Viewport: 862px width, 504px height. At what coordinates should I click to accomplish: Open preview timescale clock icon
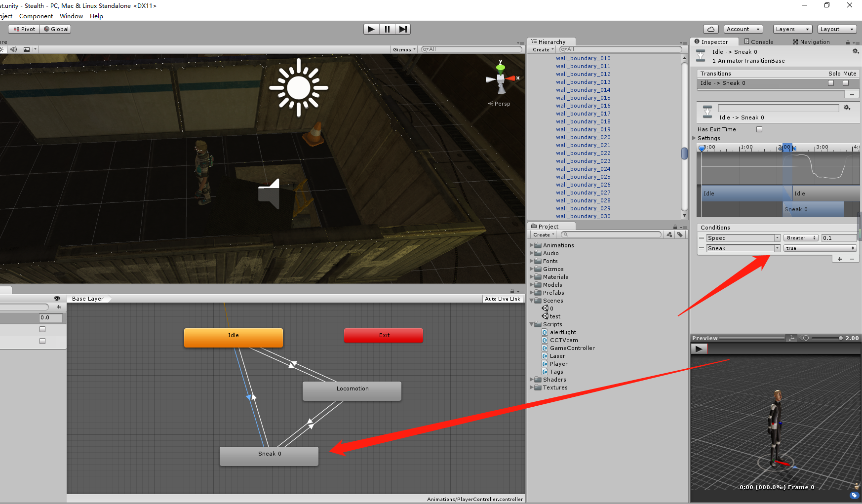(x=804, y=338)
